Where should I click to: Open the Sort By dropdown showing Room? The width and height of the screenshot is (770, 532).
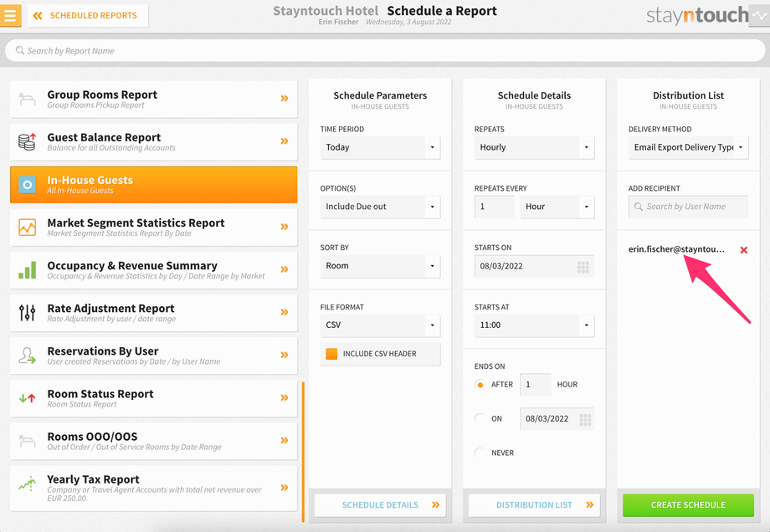(380, 266)
